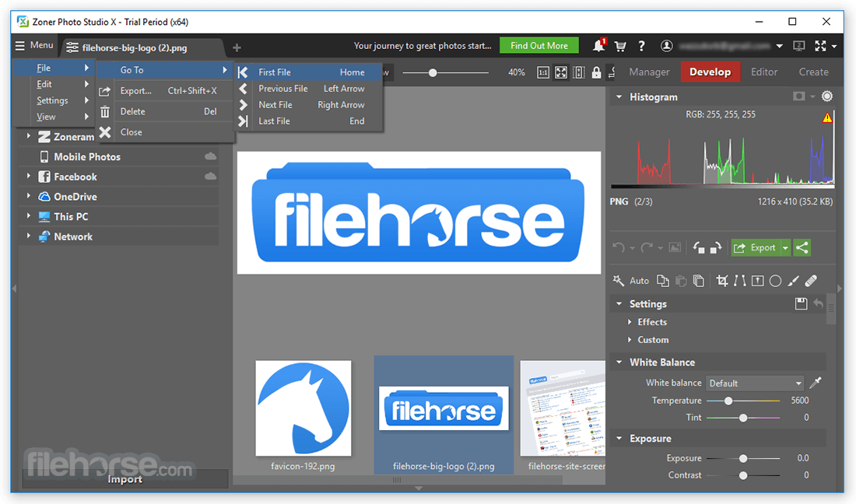Select Close in File menu
This screenshot has width=856, height=504.
(166, 132)
